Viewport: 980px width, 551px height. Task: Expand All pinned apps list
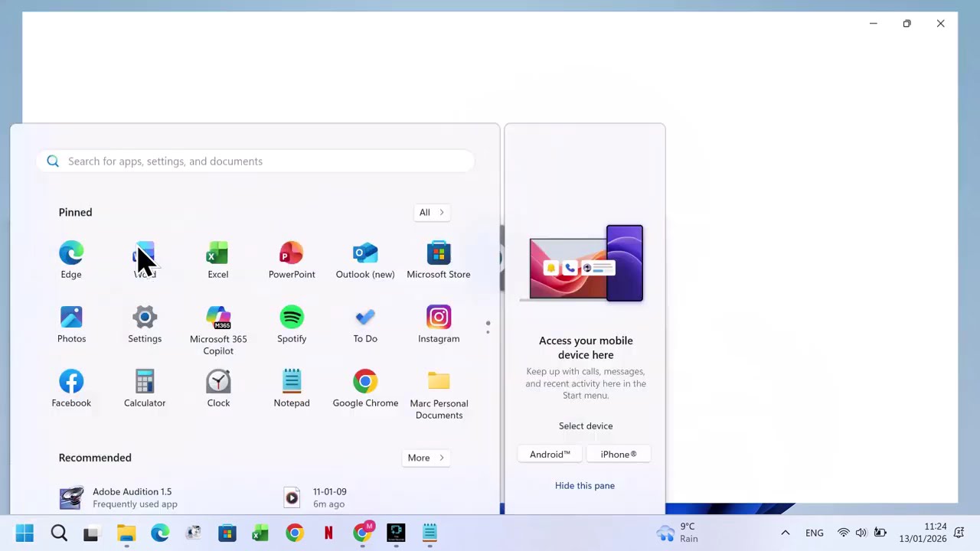432,212
